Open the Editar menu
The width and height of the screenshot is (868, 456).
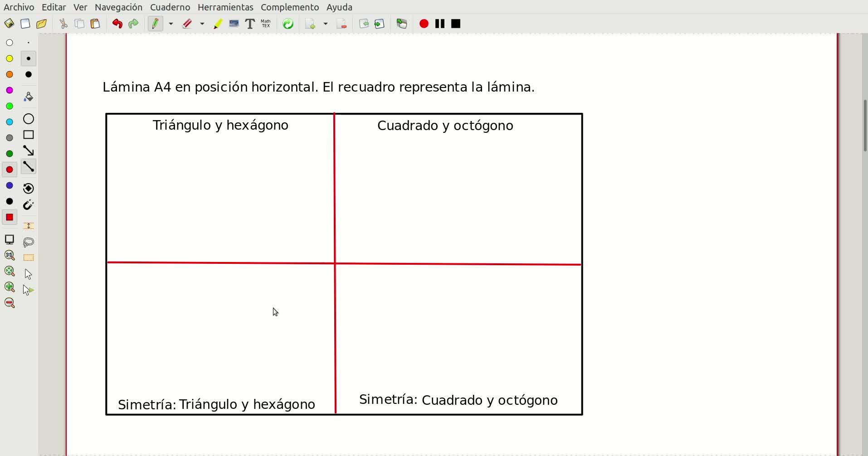[x=54, y=7]
